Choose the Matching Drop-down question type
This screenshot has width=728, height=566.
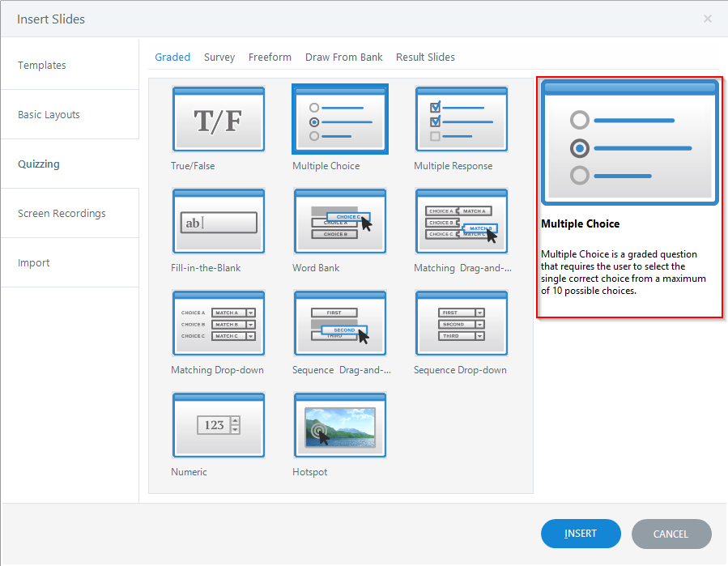click(218, 323)
